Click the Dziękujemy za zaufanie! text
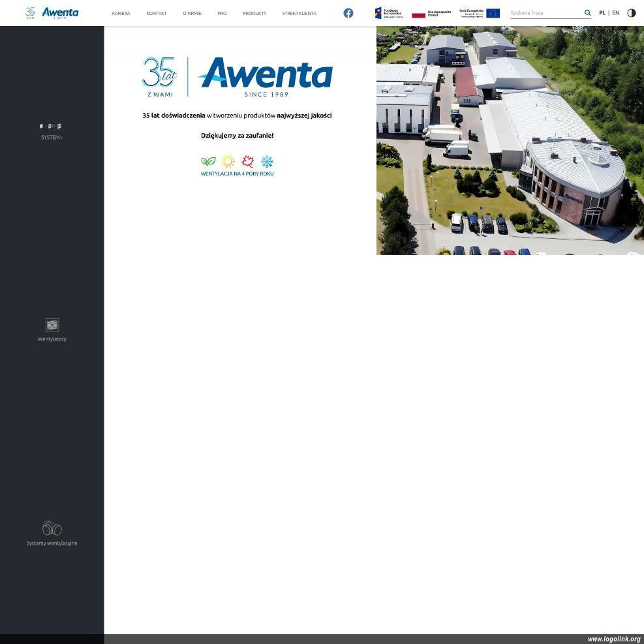The width and height of the screenshot is (644, 644). [x=237, y=136]
